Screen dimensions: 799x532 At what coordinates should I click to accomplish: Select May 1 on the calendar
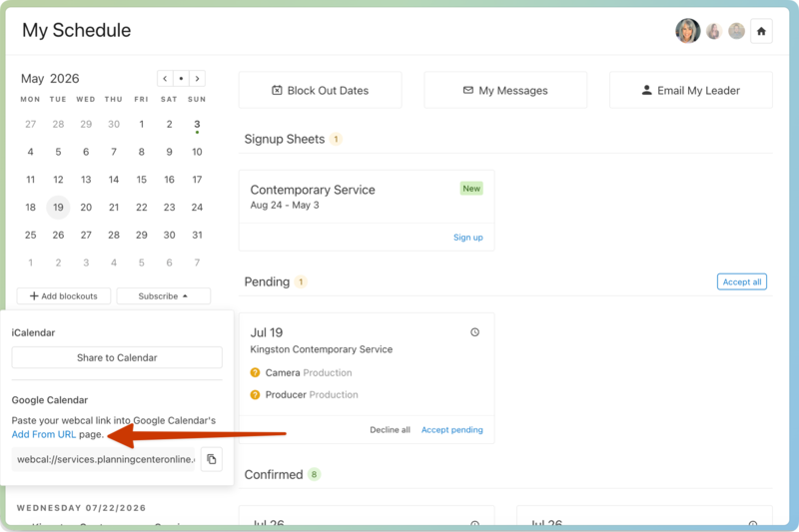(141, 124)
